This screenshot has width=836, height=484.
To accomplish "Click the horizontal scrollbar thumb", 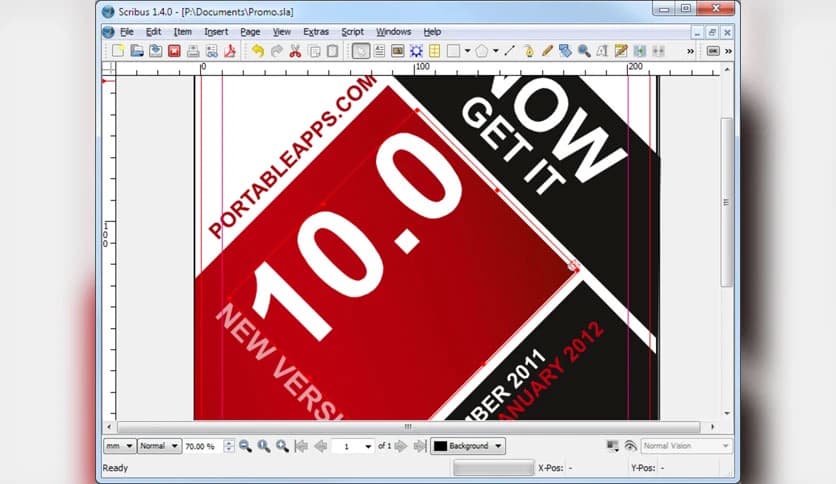I will [x=407, y=427].
